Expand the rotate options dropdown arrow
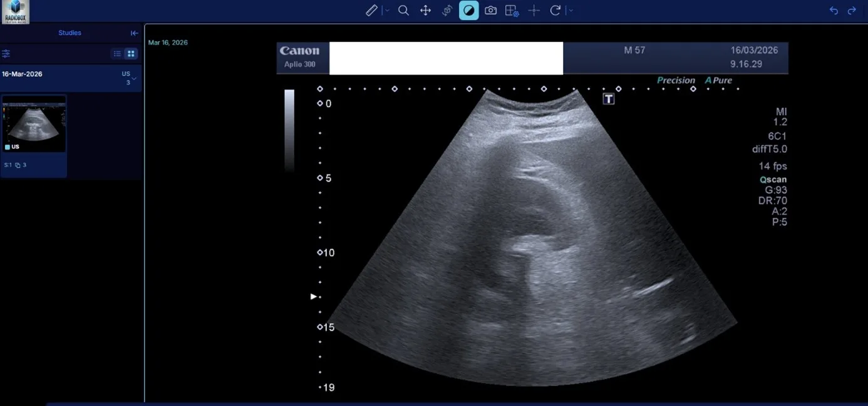 click(571, 11)
